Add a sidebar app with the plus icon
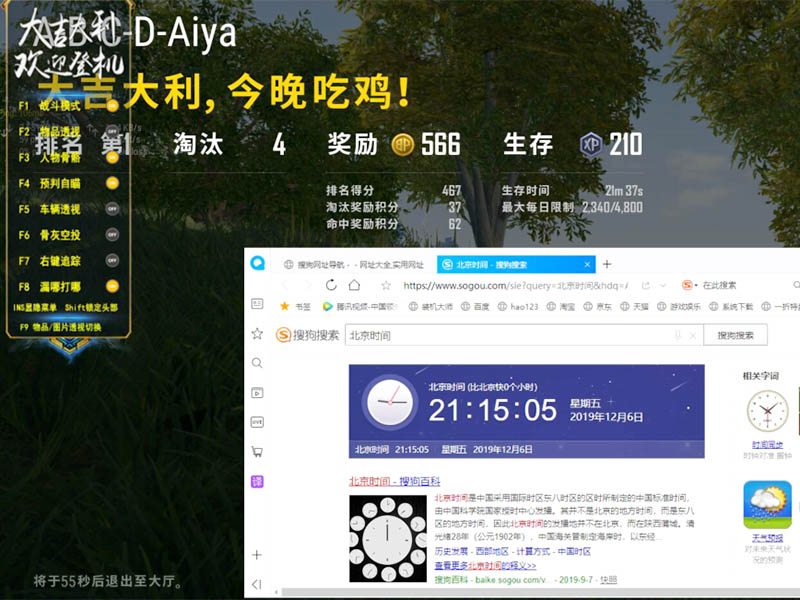 point(257,555)
